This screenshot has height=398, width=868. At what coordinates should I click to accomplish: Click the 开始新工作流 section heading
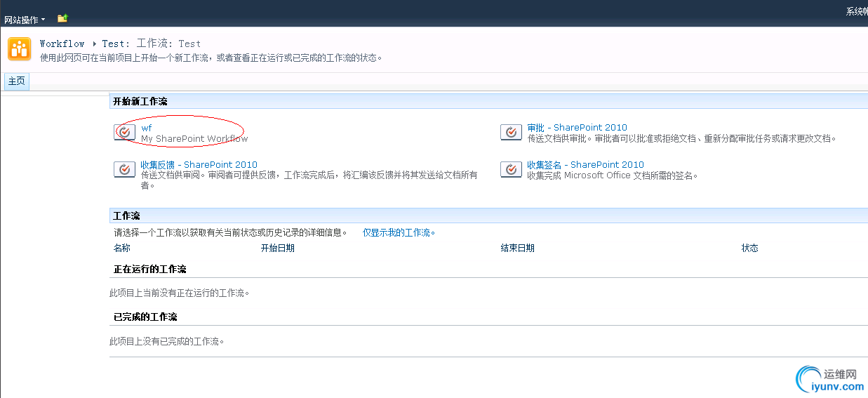coord(140,102)
